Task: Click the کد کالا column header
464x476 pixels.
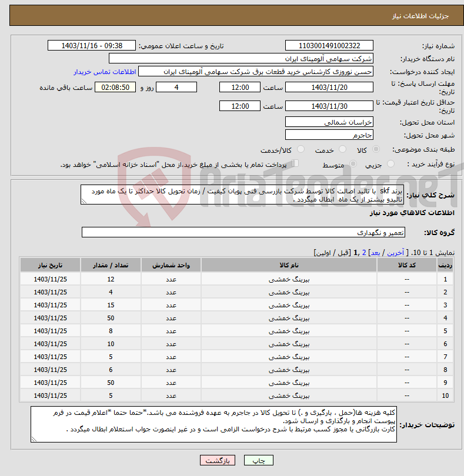Action: [406, 265]
